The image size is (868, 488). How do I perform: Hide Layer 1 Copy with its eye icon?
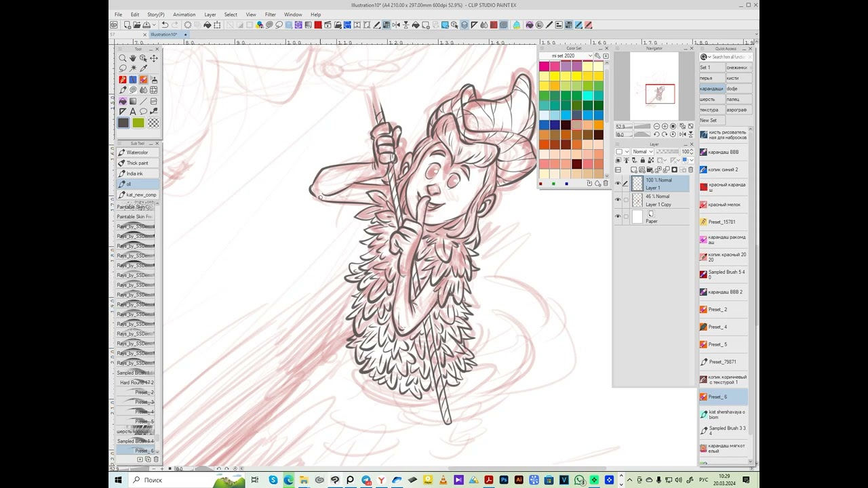pyautogui.click(x=618, y=200)
